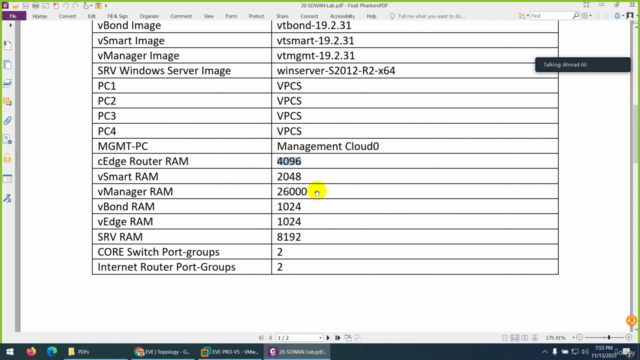Click the Tell me what you want field
This screenshot has height=360, width=640.
click(x=431, y=16)
